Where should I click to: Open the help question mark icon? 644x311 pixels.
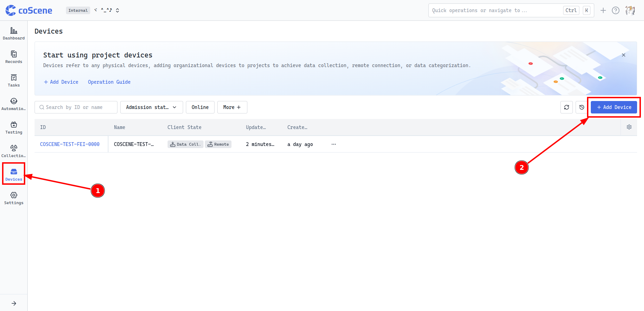[616, 10]
